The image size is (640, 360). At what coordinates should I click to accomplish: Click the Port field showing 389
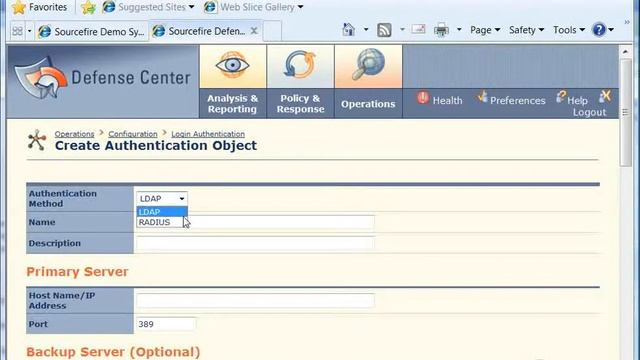(166, 324)
